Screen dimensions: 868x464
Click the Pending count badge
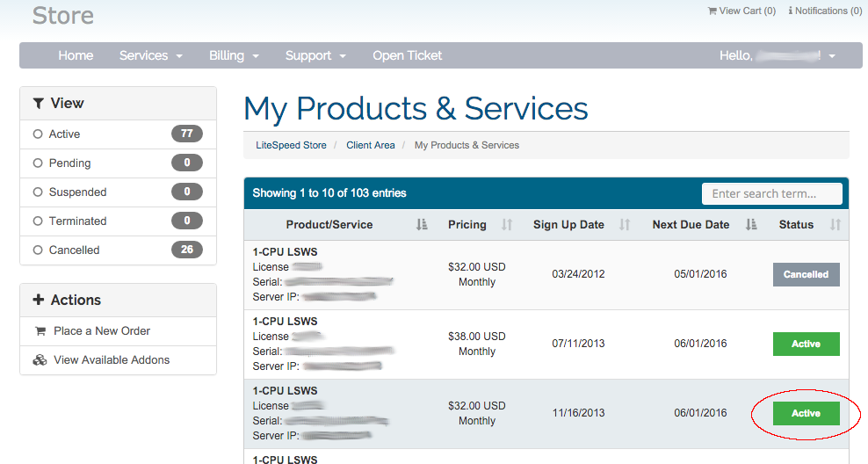coord(187,163)
